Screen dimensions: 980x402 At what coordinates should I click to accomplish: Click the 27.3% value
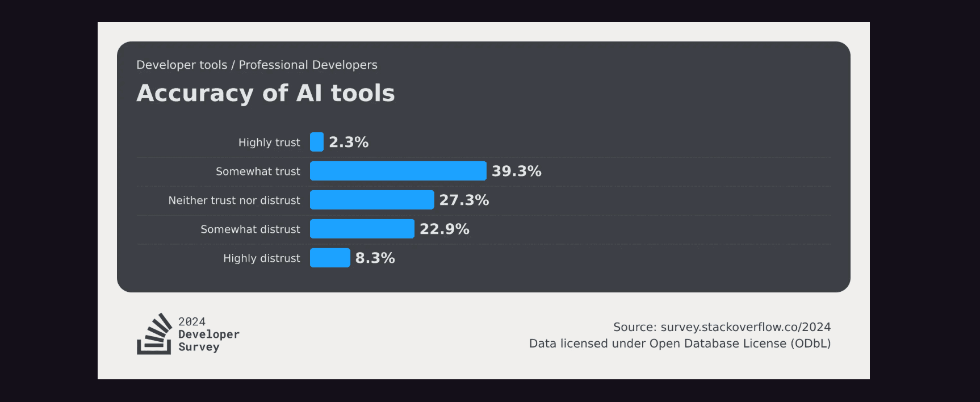464,200
